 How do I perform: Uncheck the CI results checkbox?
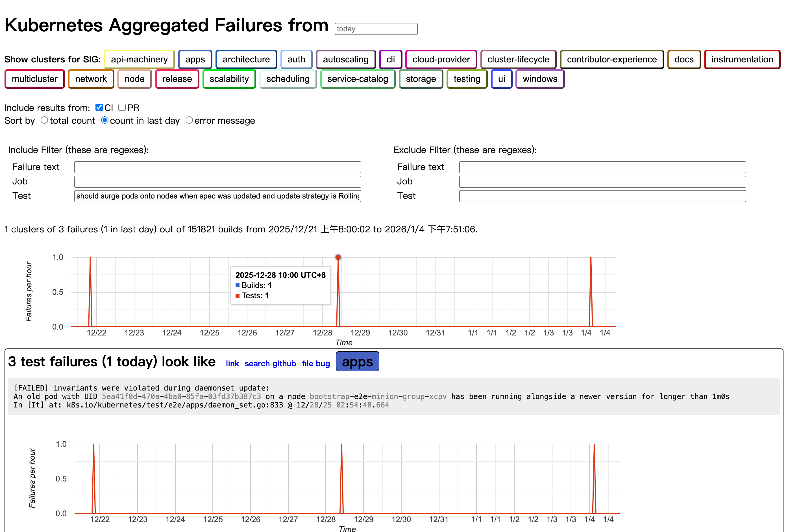(99, 108)
